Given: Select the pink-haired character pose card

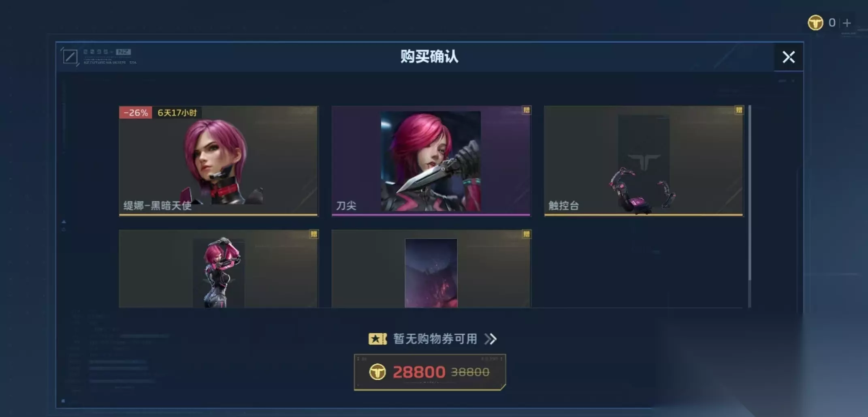Looking at the screenshot, I should point(219,269).
